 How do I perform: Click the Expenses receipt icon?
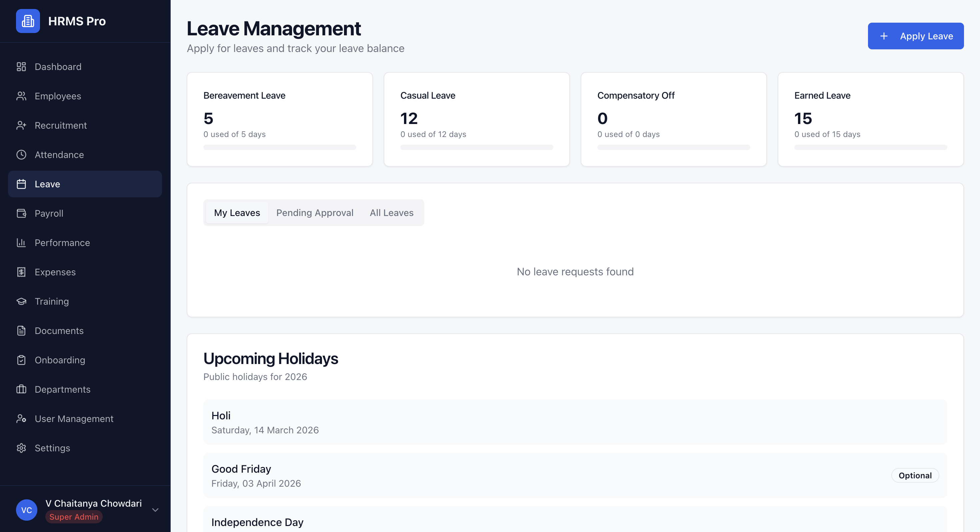(x=21, y=272)
